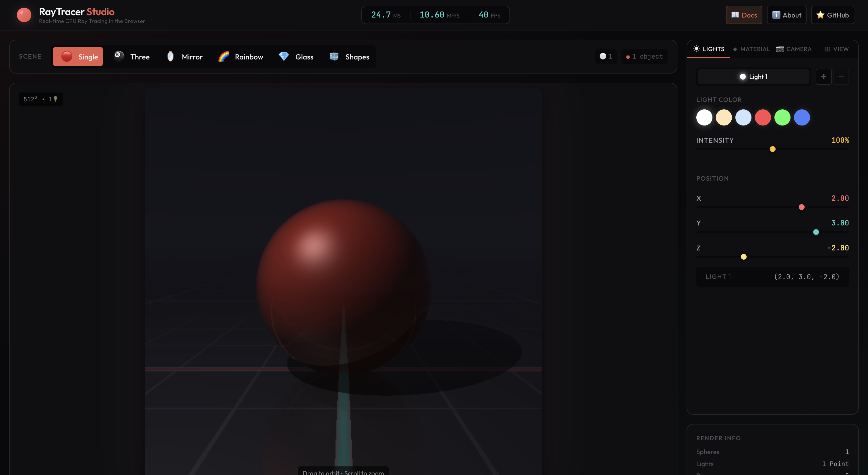Switch to the VIEW tab

tap(837, 49)
